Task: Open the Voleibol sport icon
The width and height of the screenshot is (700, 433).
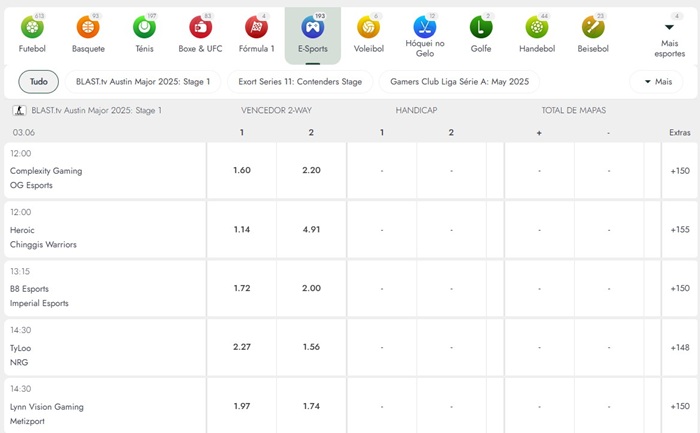Action: pyautogui.click(x=368, y=27)
